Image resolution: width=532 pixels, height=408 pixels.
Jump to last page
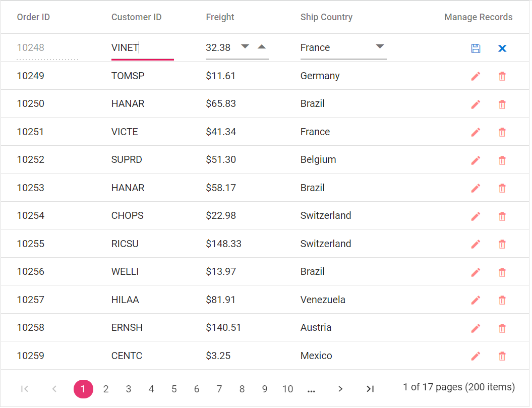[x=370, y=389]
